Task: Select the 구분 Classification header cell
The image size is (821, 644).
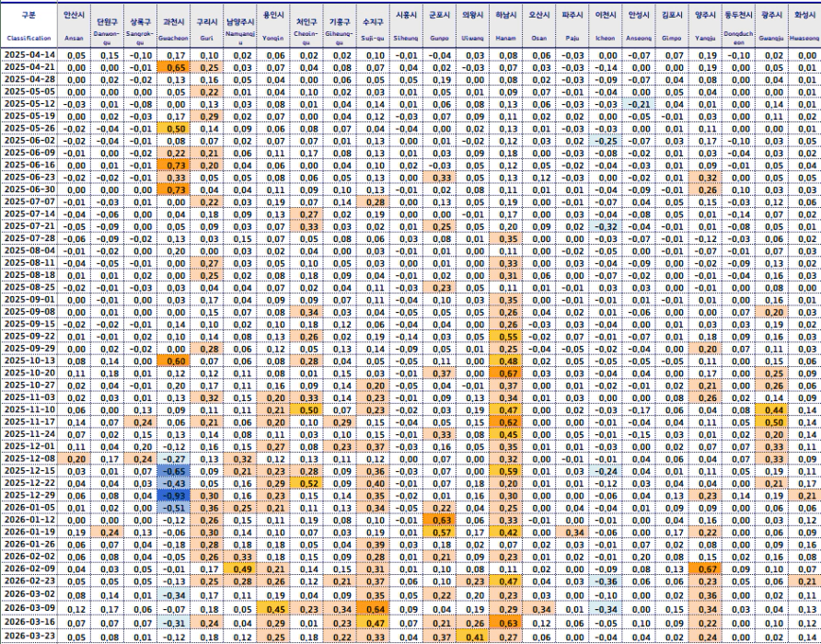Action: pos(29,26)
